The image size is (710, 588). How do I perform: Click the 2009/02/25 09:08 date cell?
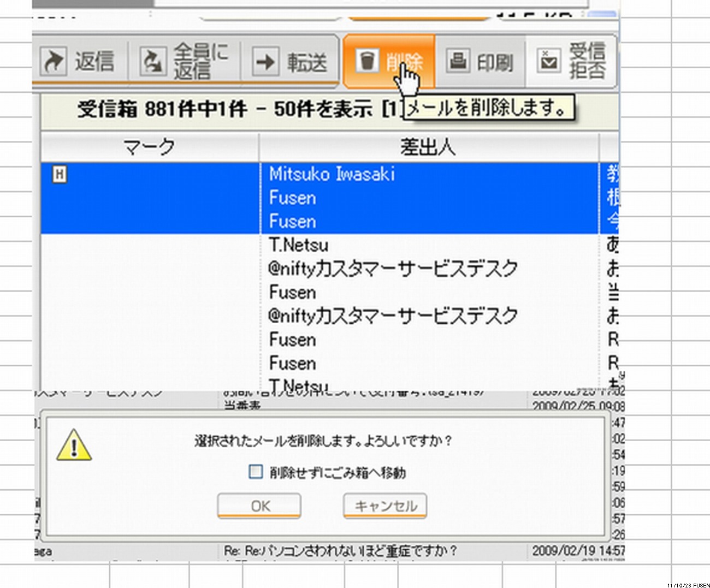click(578, 406)
